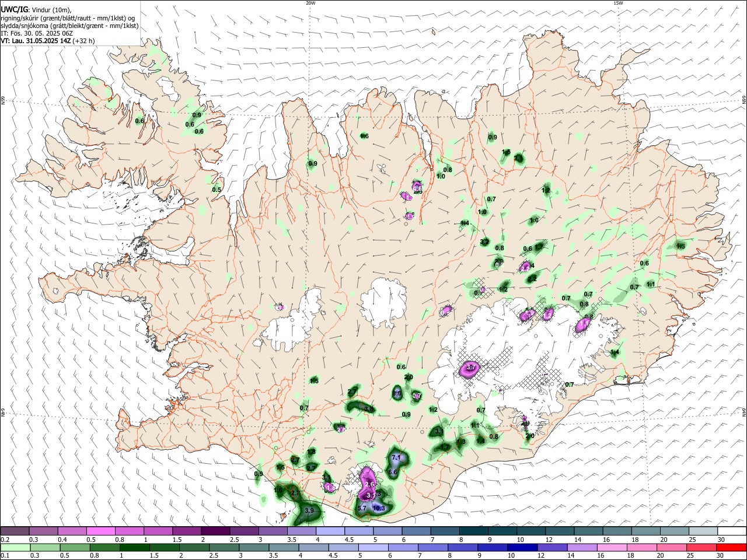
Task: Click the 5.7 precipitation value near south coast
Action: (361, 508)
